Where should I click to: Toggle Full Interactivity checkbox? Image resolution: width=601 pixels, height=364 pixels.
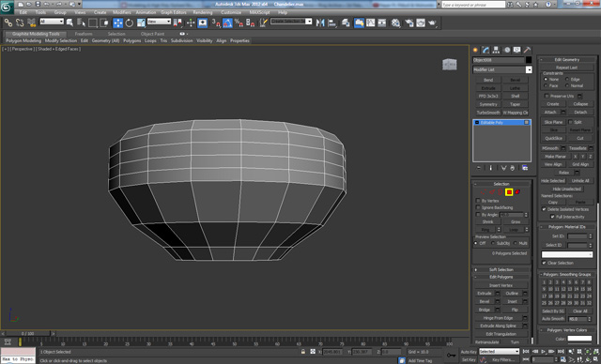coord(552,217)
